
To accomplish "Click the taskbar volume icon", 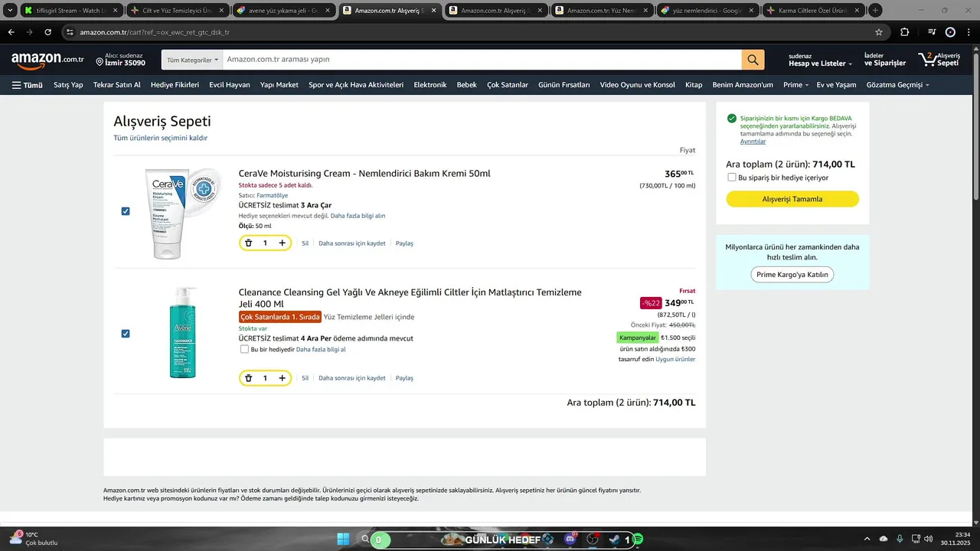I will (929, 540).
